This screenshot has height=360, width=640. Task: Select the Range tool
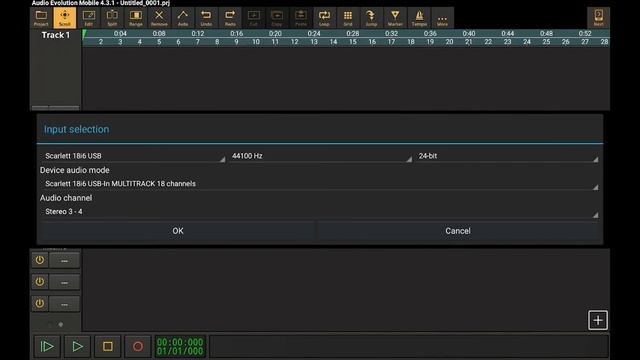(136, 18)
